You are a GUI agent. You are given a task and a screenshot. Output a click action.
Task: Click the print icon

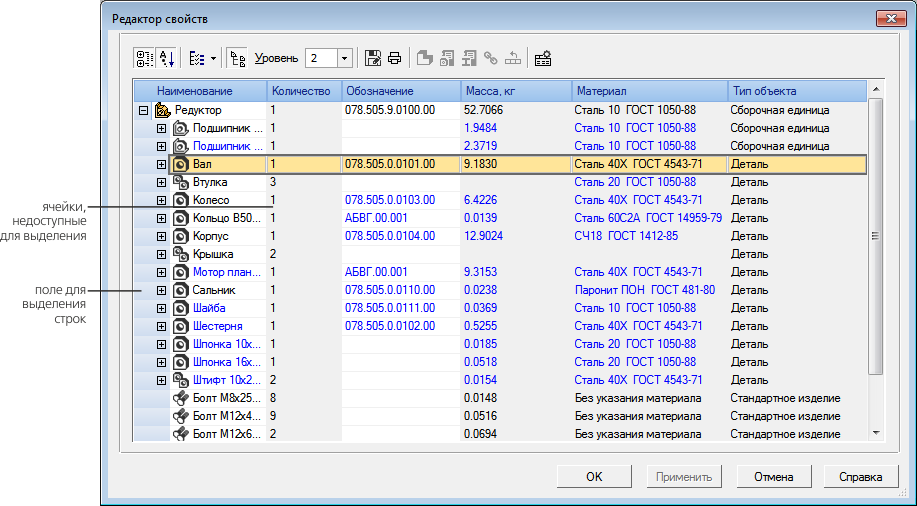394,59
